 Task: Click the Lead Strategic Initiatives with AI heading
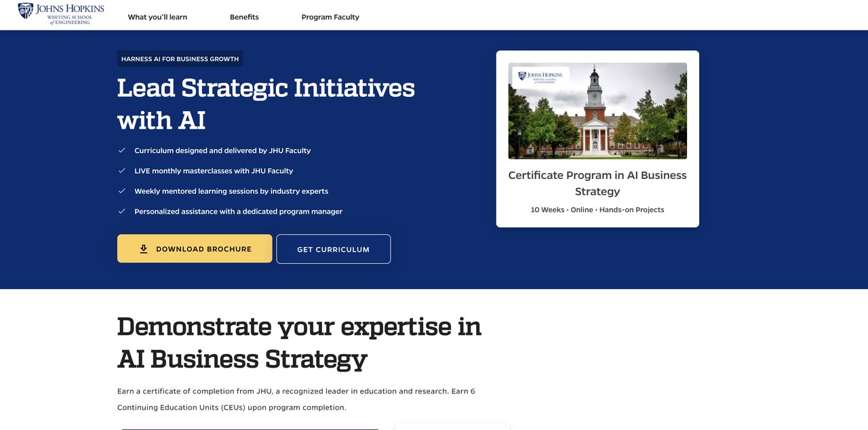(266, 104)
